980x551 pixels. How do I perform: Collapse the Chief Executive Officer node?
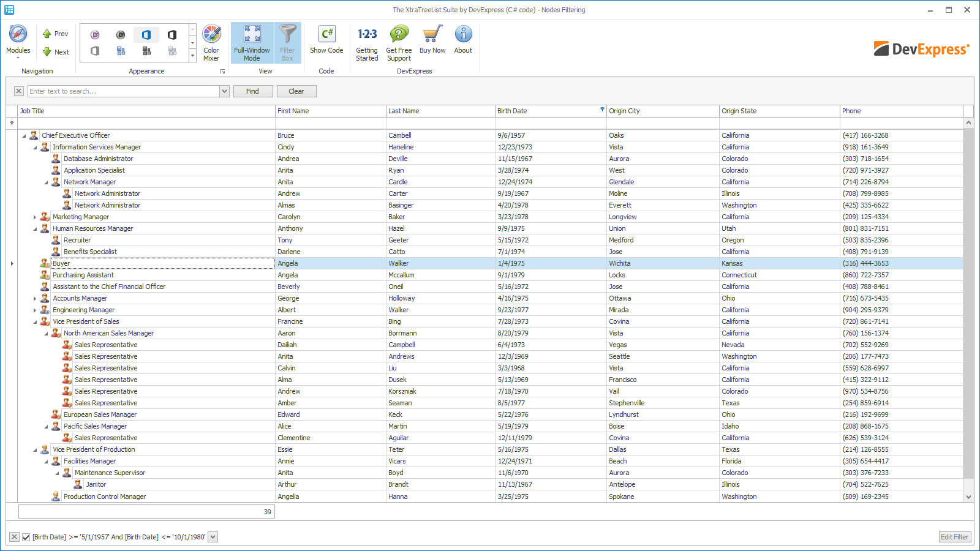coord(23,135)
